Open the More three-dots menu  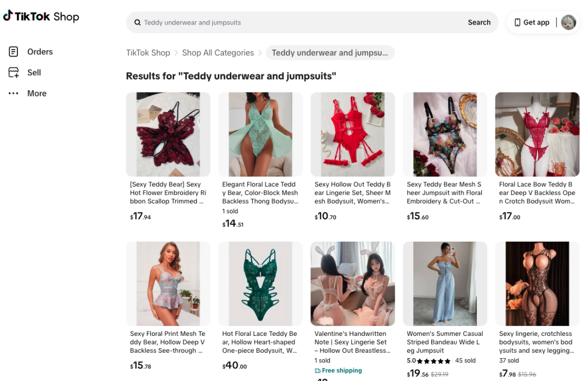14,94
